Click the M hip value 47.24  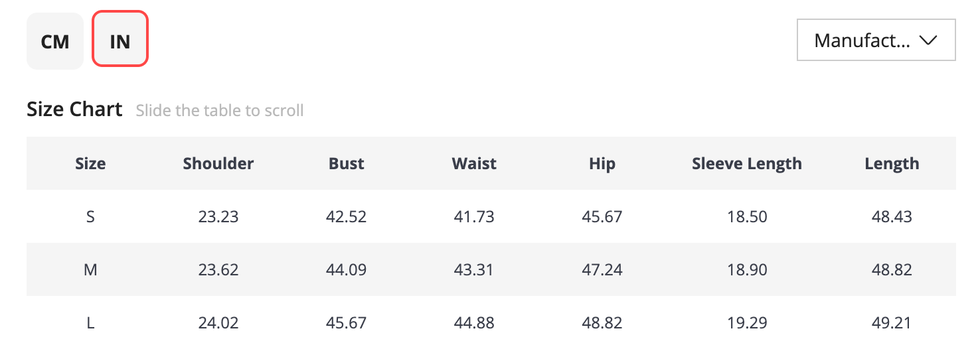pyautogui.click(x=602, y=269)
